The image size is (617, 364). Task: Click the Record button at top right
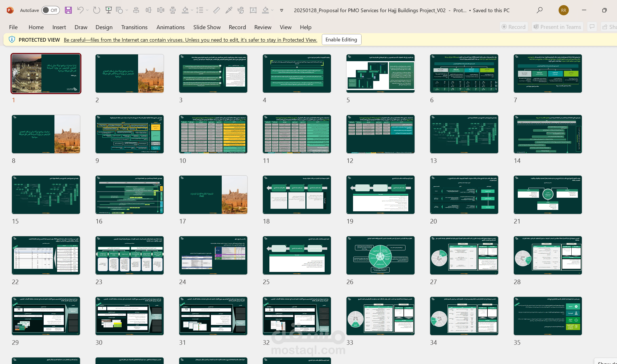pyautogui.click(x=514, y=27)
